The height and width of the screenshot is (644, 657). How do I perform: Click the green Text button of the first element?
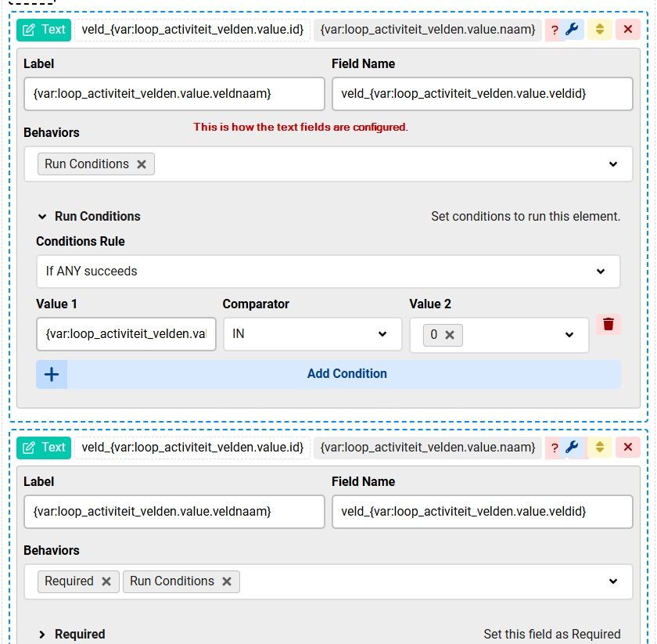(x=44, y=30)
